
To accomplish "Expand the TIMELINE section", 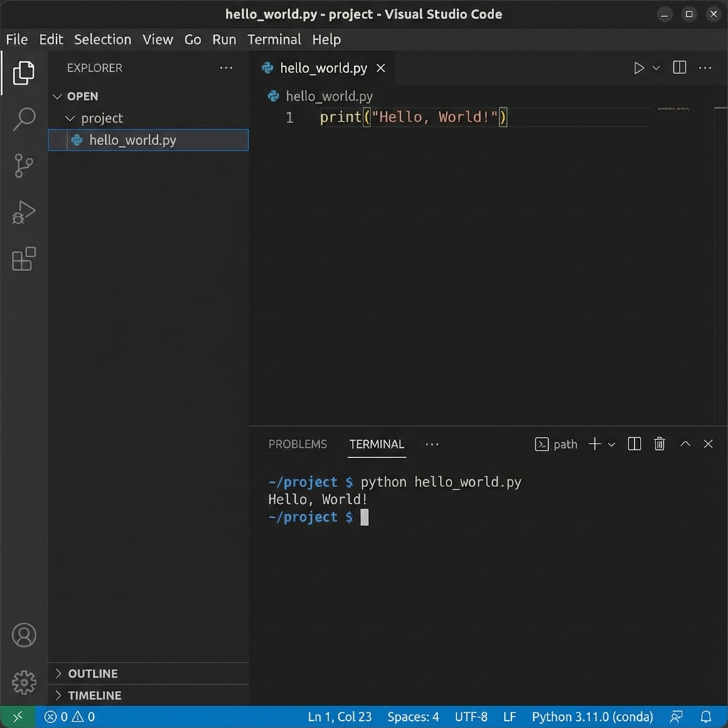I will 95,695.
